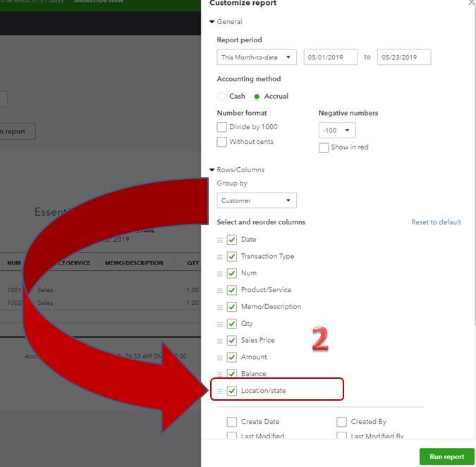Edit the end date 05/23/2019 field
The width and height of the screenshot is (476, 467).
point(404,57)
